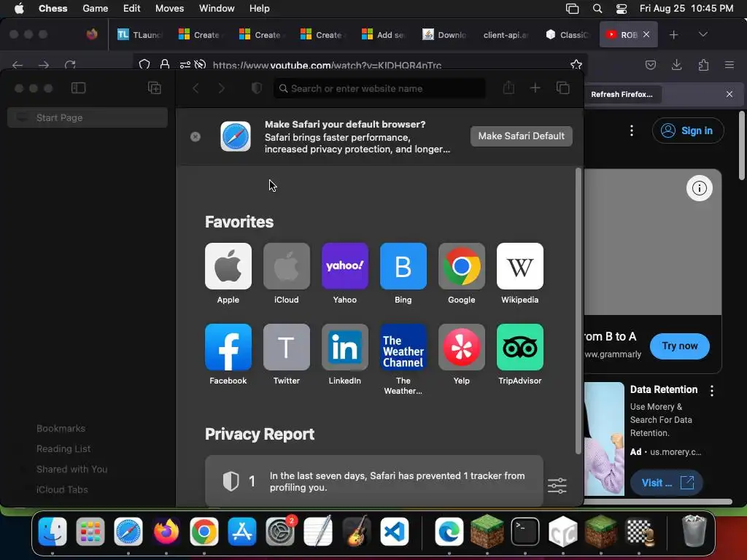Open the Google favorite tile
The height and width of the screenshot is (560, 747).
click(x=462, y=266)
